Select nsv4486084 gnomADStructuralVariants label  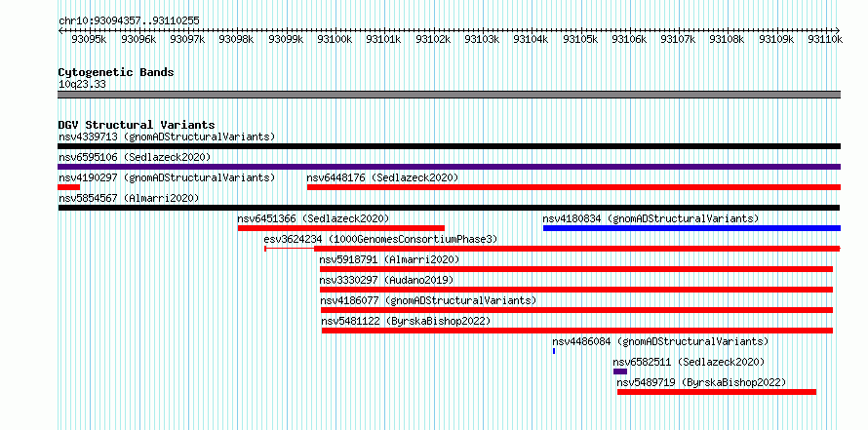point(660,341)
